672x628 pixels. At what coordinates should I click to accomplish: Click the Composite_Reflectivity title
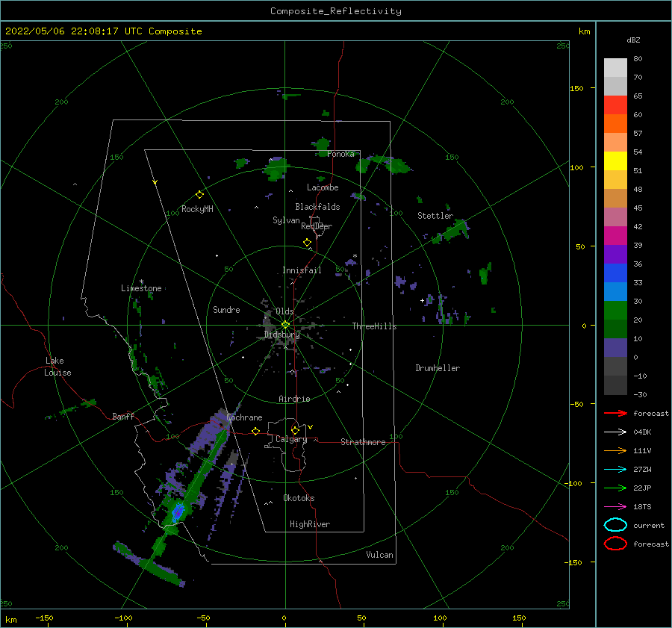coord(336,11)
